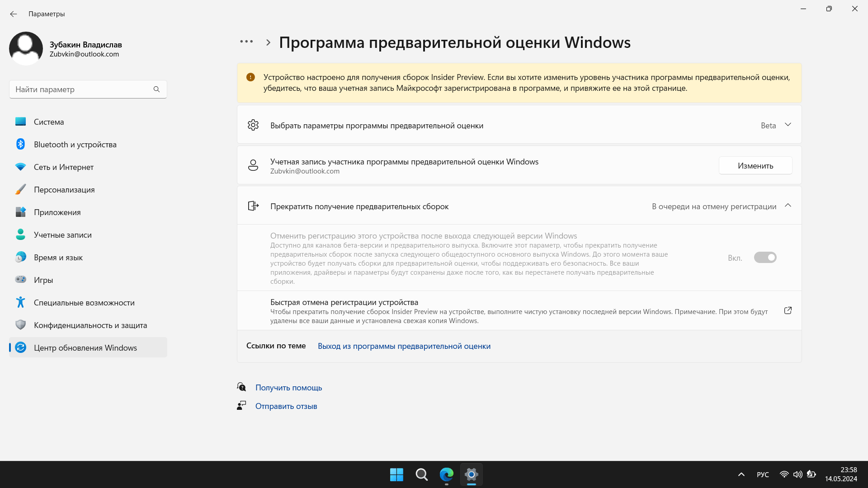Click Получить помощь link
This screenshot has height=488, width=868.
(289, 388)
